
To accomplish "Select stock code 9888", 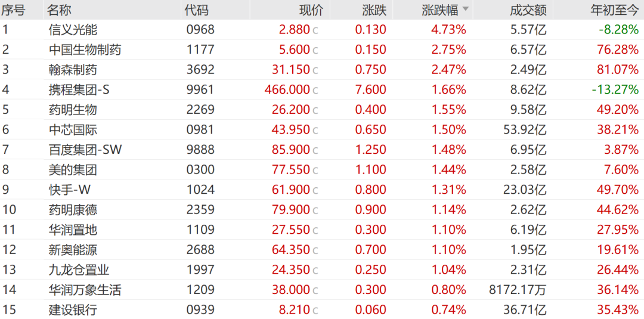I will [200, 150].
